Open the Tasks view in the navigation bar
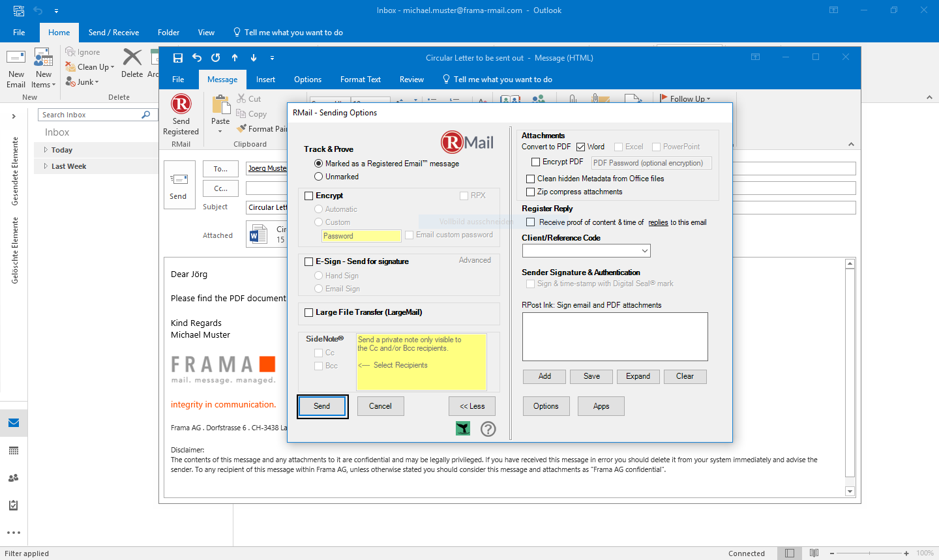 14,505
